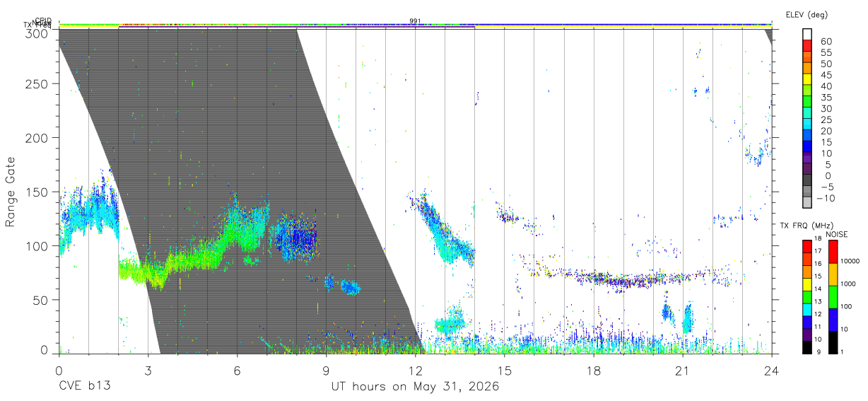Click the y-axis tick label '100'
The height and width of the screenshot is (401, 868).
coord(36,246)
